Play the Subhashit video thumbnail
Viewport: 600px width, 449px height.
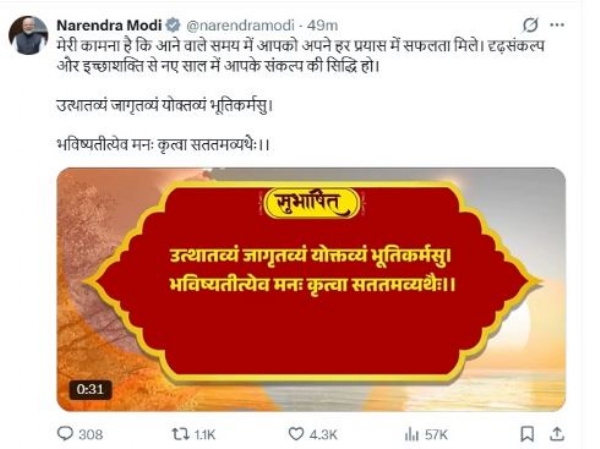coord(311,289)
